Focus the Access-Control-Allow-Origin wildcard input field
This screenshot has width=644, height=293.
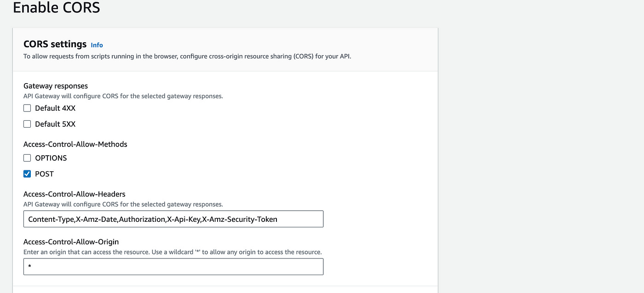click(x=173, y=267)
